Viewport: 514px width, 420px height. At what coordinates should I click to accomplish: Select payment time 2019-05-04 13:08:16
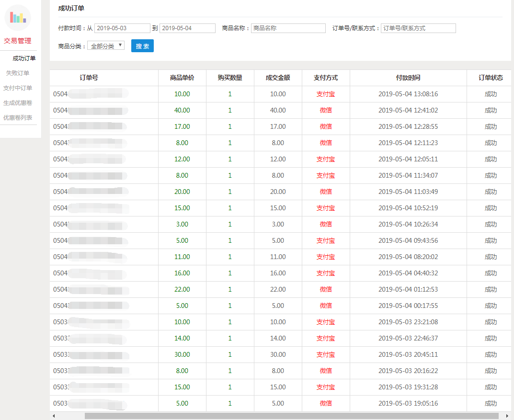pyautogui.click(x=408, y=94)
